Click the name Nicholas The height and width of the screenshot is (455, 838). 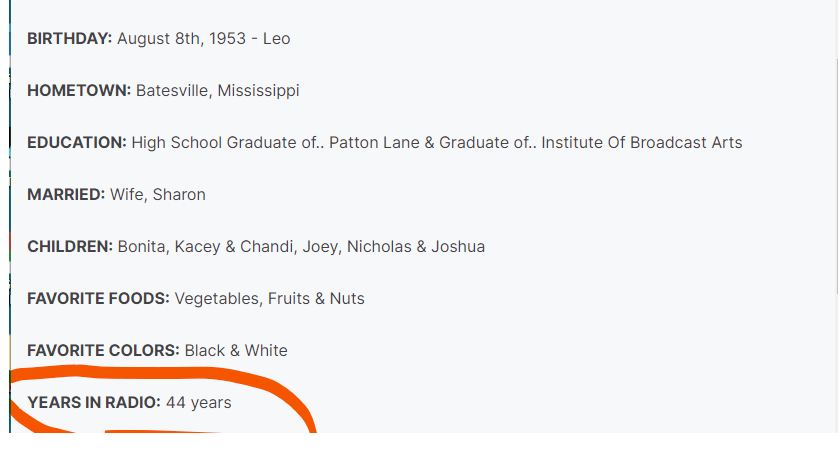pyautogui.click(x=379, y=247)
